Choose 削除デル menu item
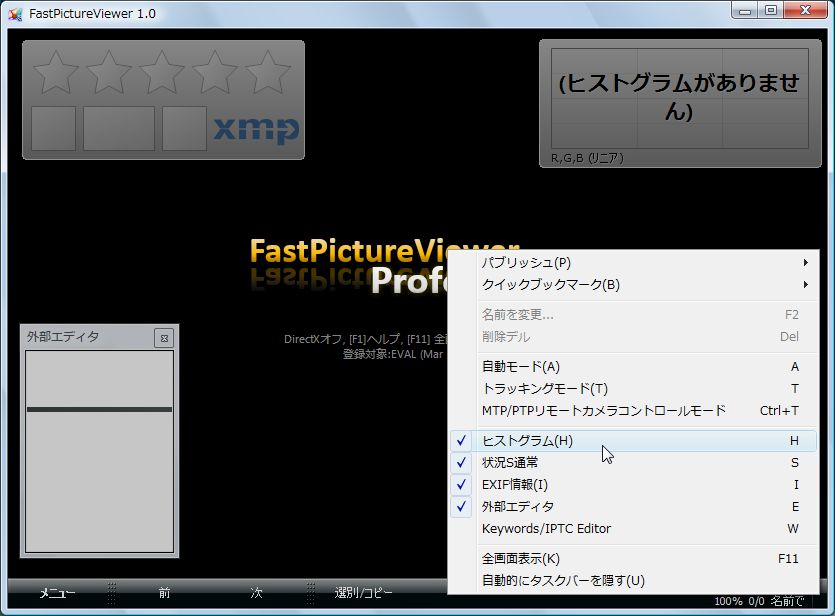The width and height of the screenshot is (835, 616). point(633,336)
